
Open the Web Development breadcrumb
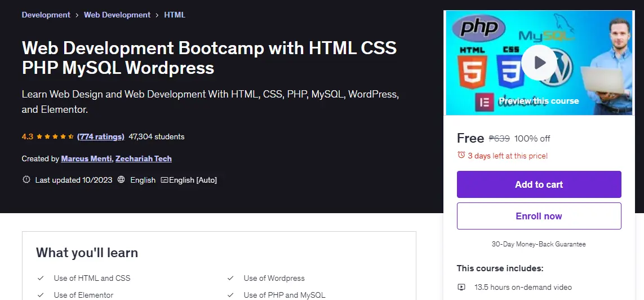[117, 15]
